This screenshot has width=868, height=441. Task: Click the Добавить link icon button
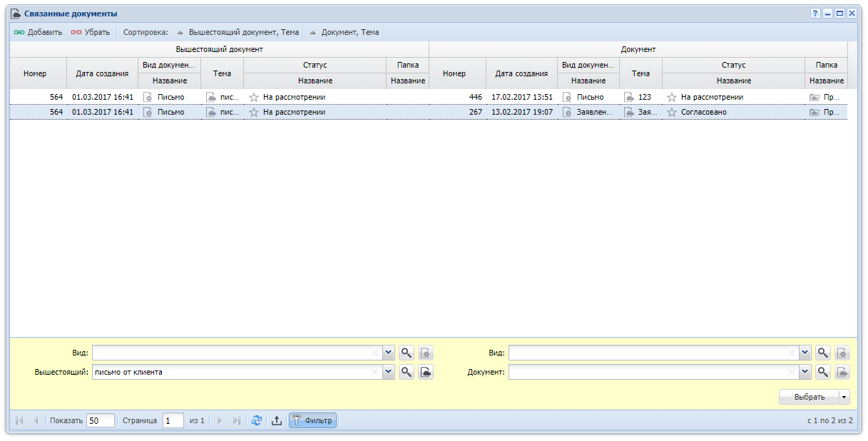tap(38, 32)
